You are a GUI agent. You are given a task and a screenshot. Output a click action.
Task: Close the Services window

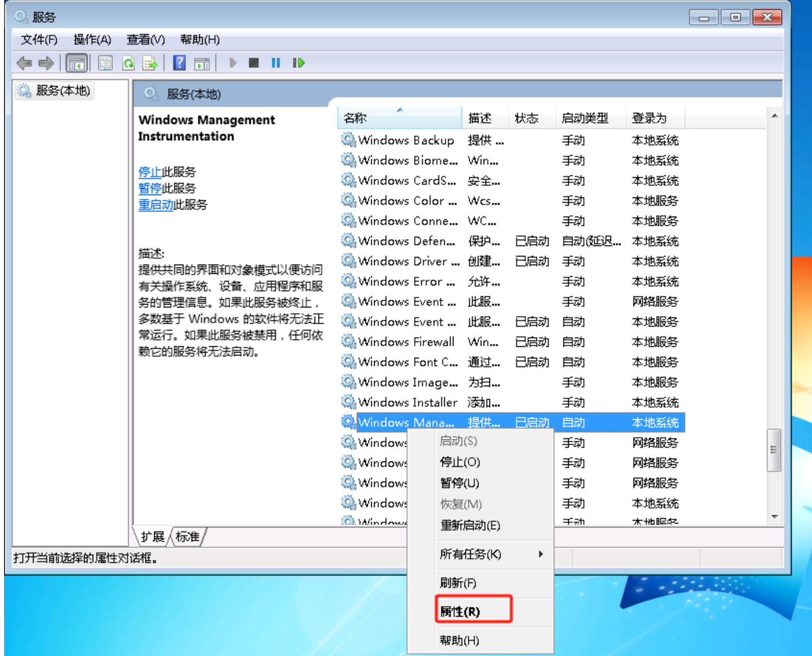point(767,17)
